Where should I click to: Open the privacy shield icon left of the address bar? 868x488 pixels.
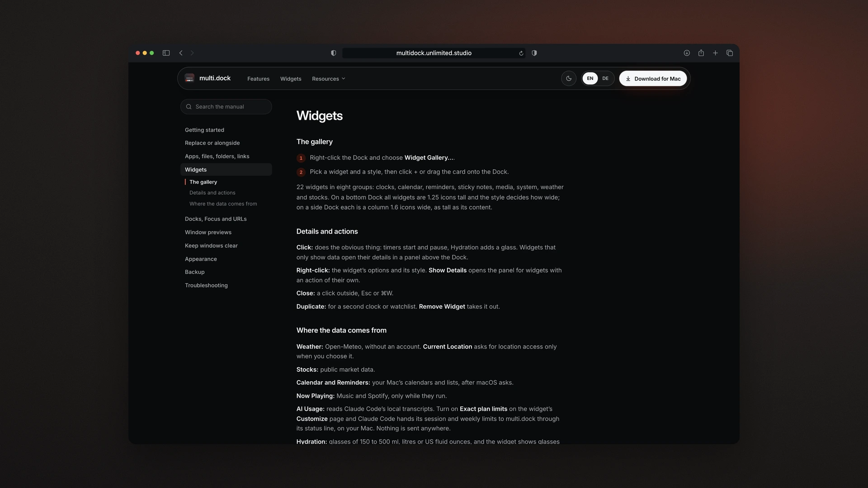[334, 53]
